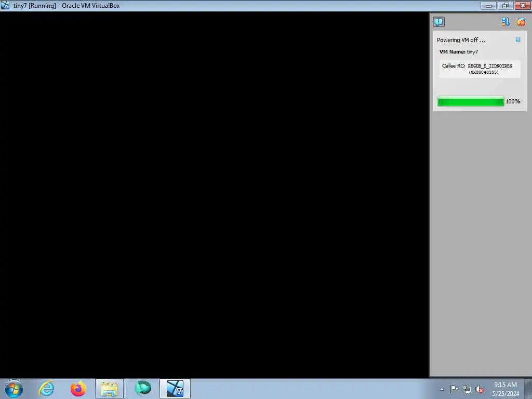Screen dimensions: 532x399
Task: Close the tiny7 VirtualBox window
Action: (523, 5)
